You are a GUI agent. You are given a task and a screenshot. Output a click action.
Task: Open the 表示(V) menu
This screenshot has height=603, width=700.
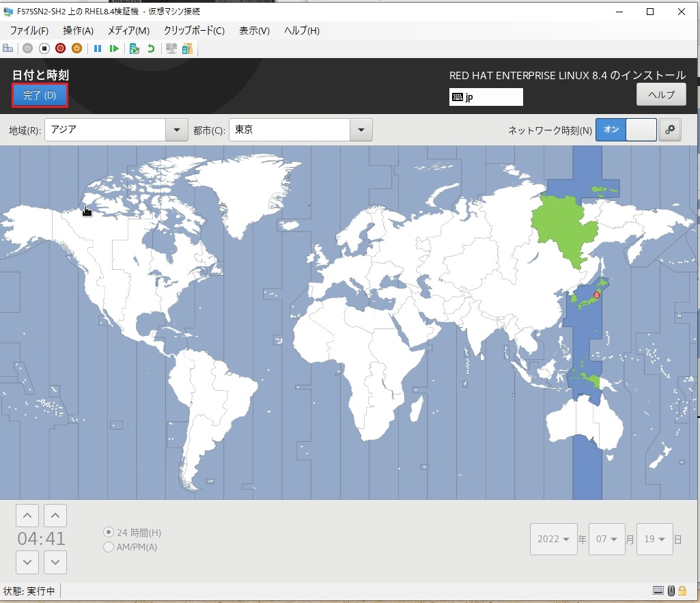(x=255, y=30)
